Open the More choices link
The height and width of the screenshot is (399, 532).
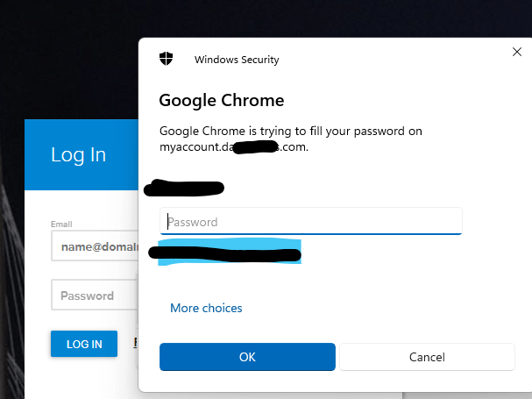tap(206, 308)
